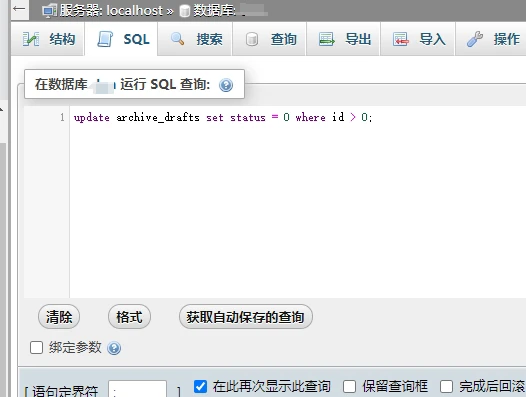Viewport: 526px width, 397px height.
Task: Click the 格式 button
Action: [129, 317]
